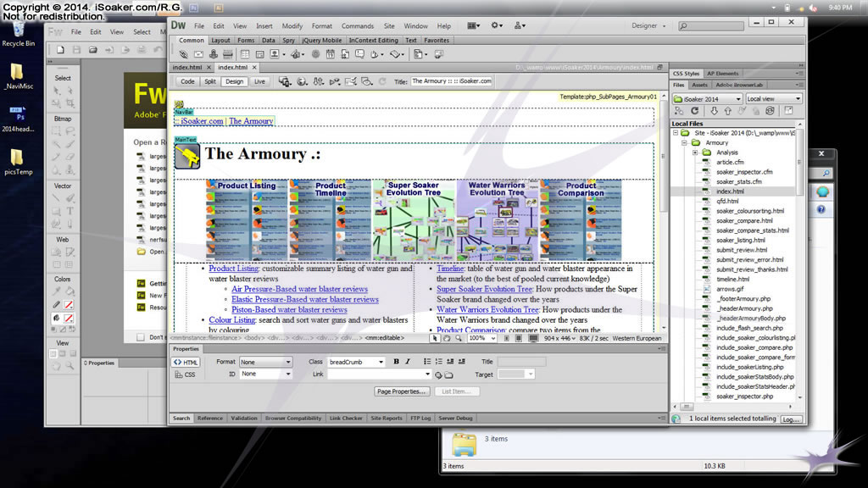This screenshot has width=868, height=488.
Task: Click the Preview in Browser globe icon
Action: click(302, 81)
